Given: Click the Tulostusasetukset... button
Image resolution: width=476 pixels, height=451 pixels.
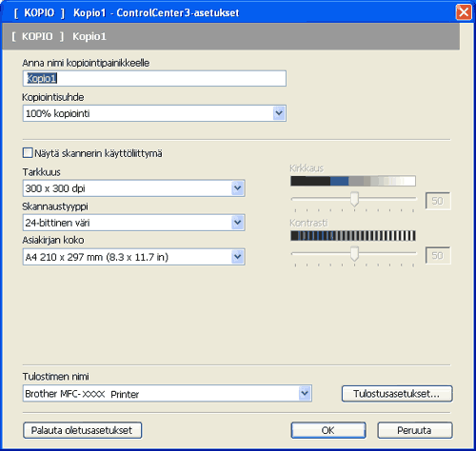Looking at the screenshot, I should pos(397,394).
